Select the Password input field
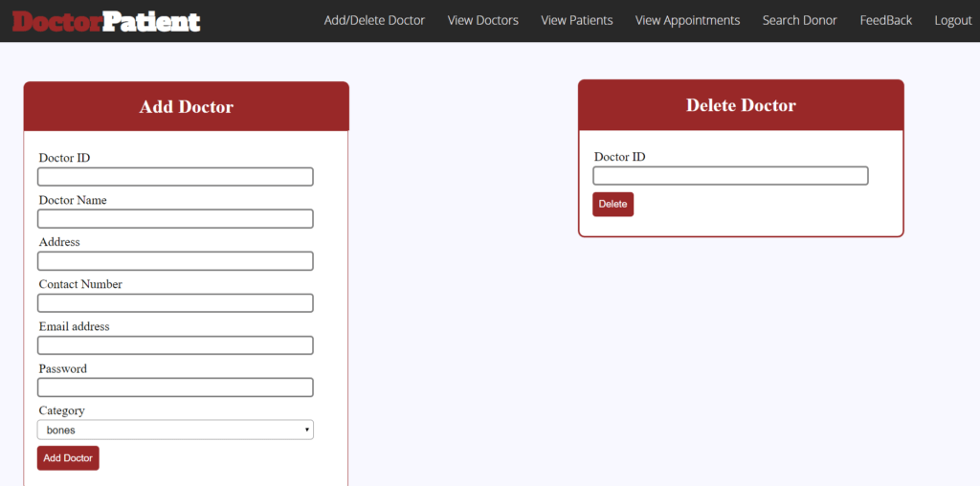Viewport: 980px width, 486px height. tap(175, 387)
